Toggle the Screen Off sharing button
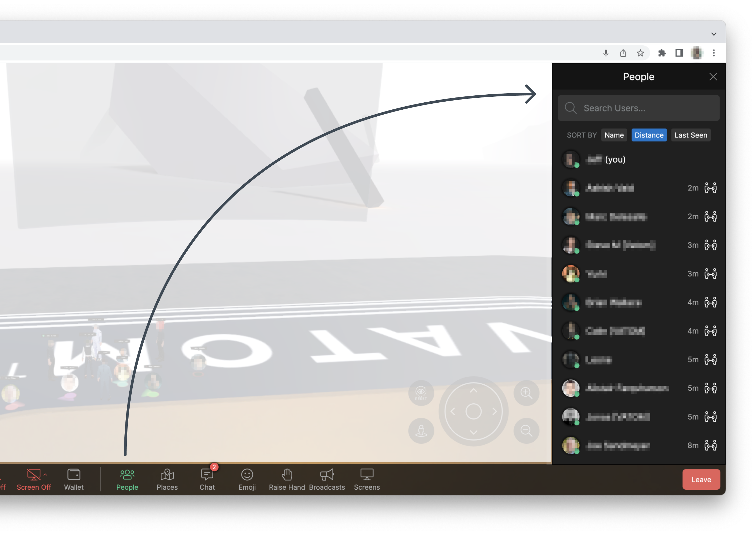Viewport: 756px width, 535px height. click(34, 480)
